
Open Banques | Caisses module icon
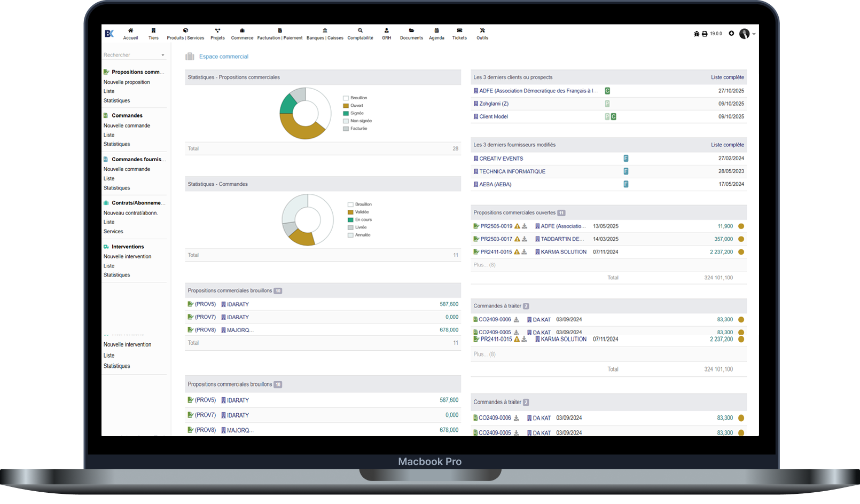pyautogui.click(x=325, y=30)
